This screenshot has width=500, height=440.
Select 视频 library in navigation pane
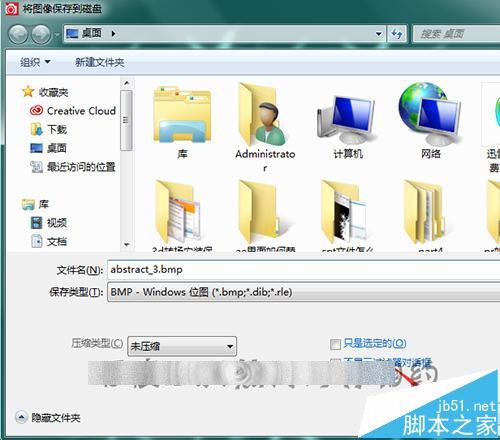[57, 223]
